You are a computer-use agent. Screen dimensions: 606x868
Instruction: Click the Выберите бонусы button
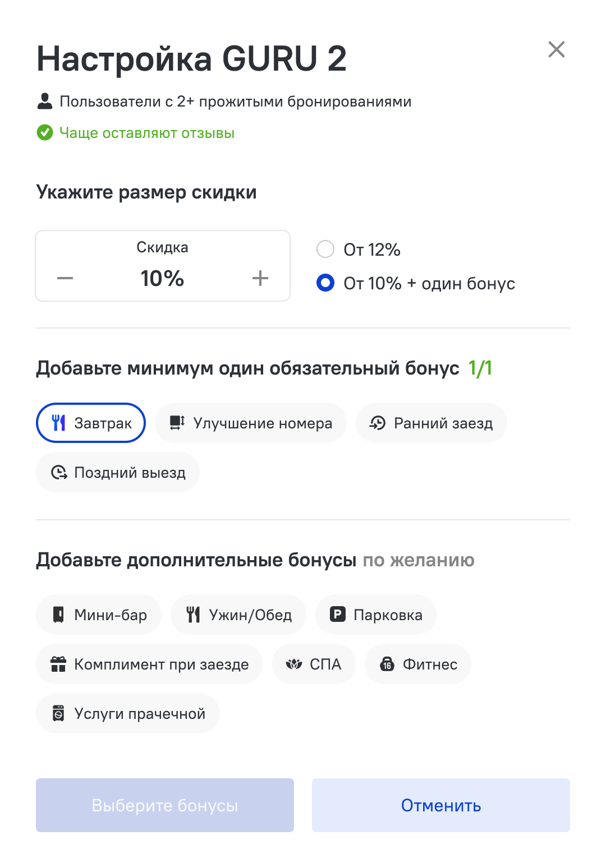click(x=165, y=805)
